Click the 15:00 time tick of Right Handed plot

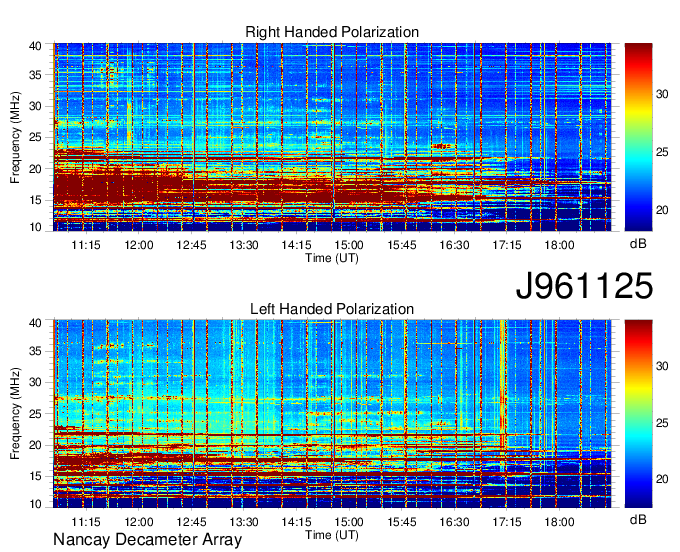[349, 245]
